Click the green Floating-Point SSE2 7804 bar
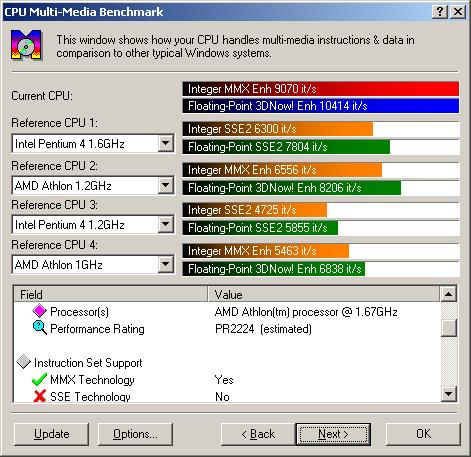Image resolution: width=471 pixels, height=457 pixels. pos(286,147)
